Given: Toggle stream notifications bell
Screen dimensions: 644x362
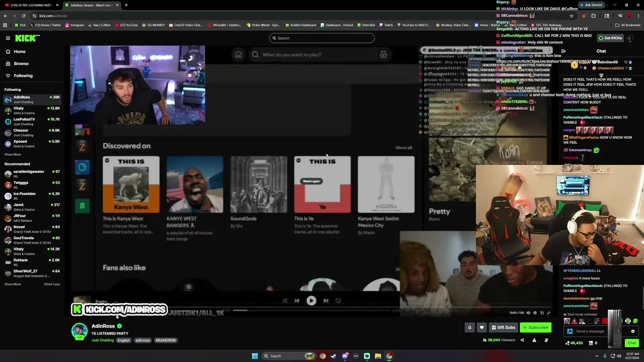Looking at the screenshot, I should click(469, 327).
